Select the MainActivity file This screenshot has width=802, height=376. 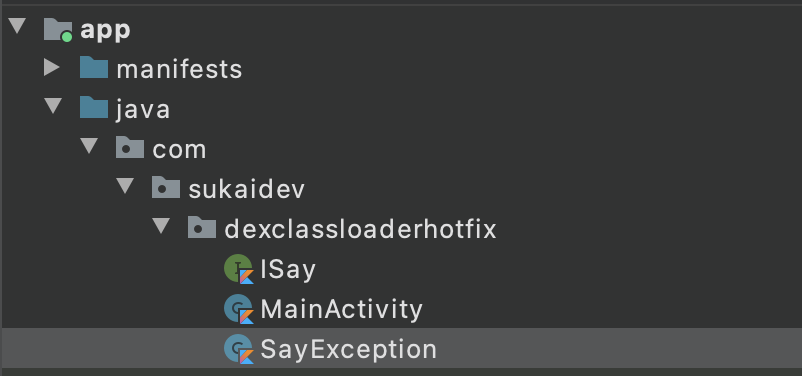342,309
